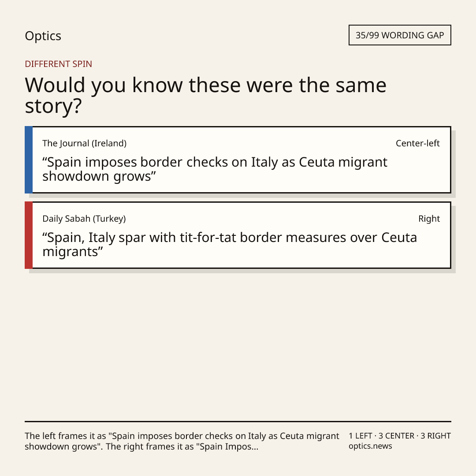Click the Right bias label
This screenshot has height=476, width=476.
(429, 219)
